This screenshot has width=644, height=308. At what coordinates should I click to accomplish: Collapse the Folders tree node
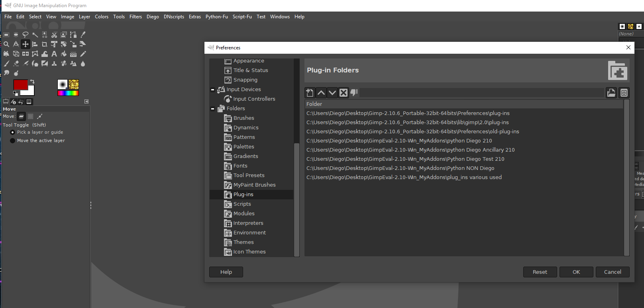[x=212, y=109]
